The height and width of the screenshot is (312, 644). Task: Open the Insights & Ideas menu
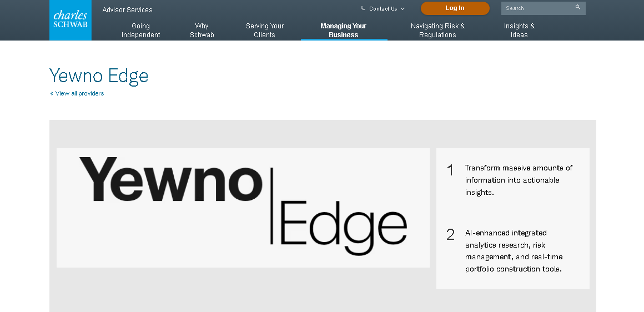point(519,31)
